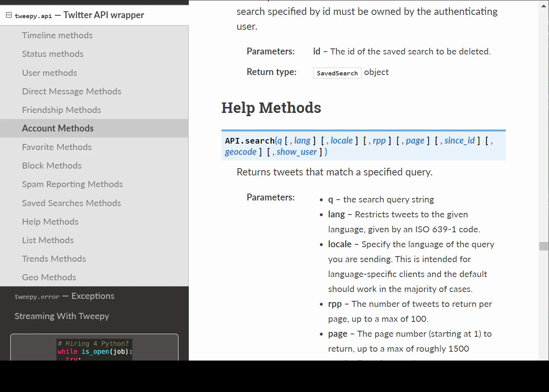Go to Timeline methods section
The height and width of the screenshot is (392, 549).
[x=57, y=35]
